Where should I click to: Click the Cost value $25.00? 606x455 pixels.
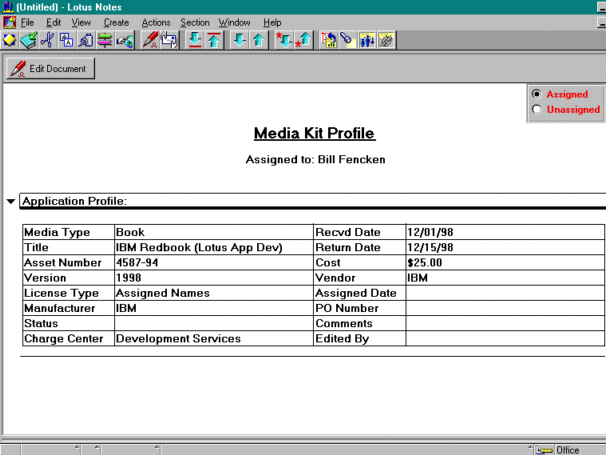click(425, 263)
